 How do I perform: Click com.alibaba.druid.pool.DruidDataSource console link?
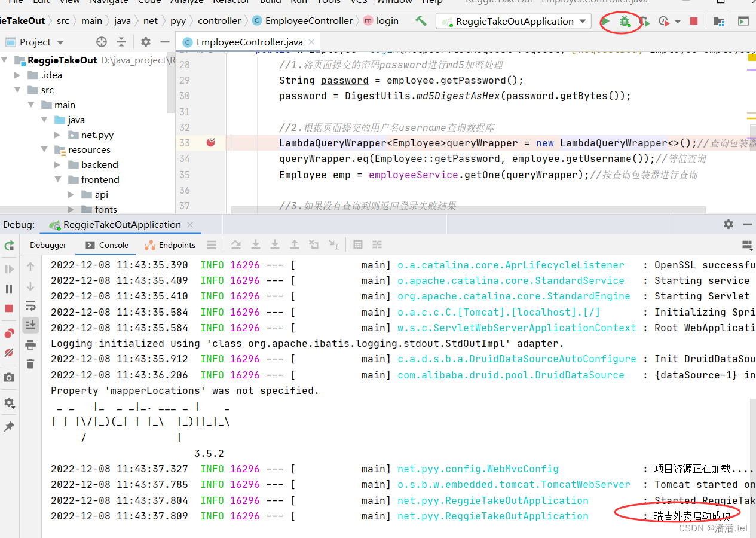[511, 375]
